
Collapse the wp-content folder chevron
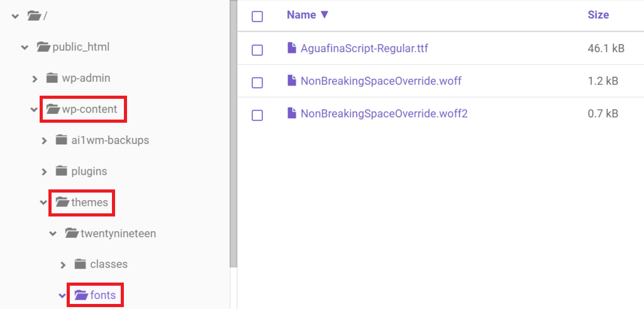(x=34, y=110)
